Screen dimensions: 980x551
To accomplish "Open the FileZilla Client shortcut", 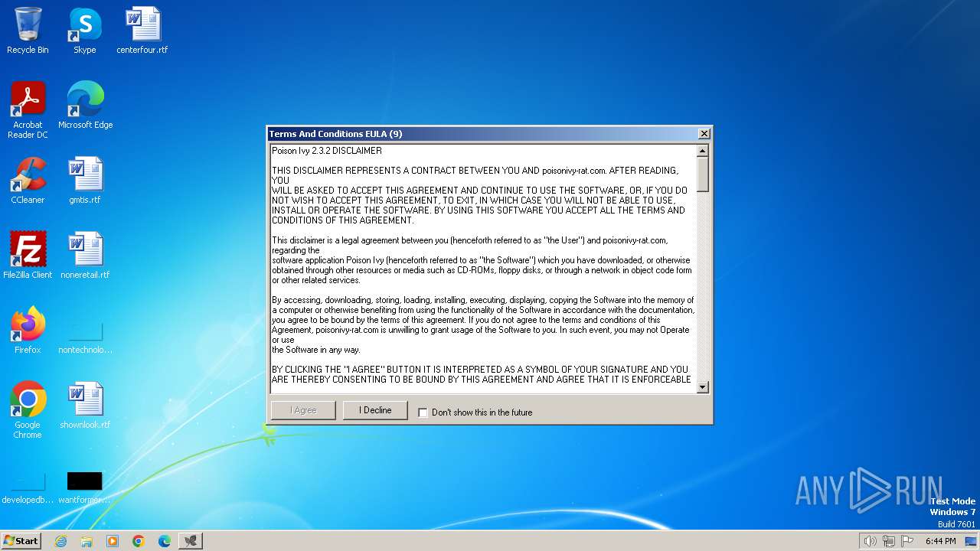I will click(x=28, y=255).
